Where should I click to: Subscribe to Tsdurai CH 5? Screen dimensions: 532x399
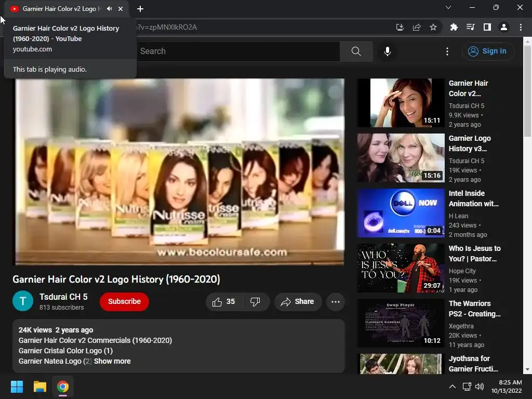coord(124,301)
